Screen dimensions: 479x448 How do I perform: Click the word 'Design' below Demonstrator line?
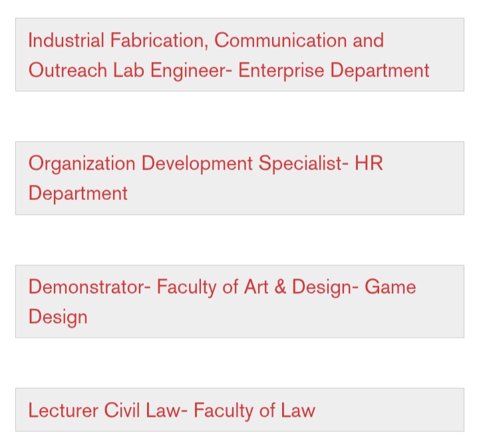click(58, 316)
